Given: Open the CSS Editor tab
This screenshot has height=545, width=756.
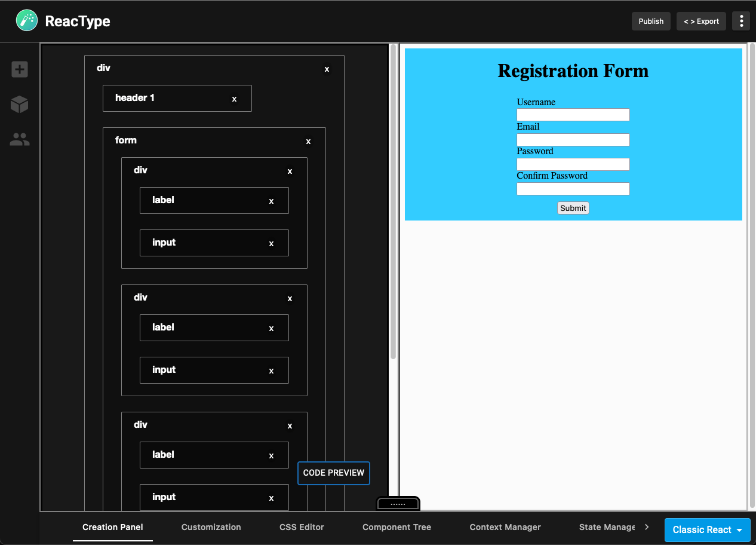Looking at the screenshot, I should click(302, 527).
